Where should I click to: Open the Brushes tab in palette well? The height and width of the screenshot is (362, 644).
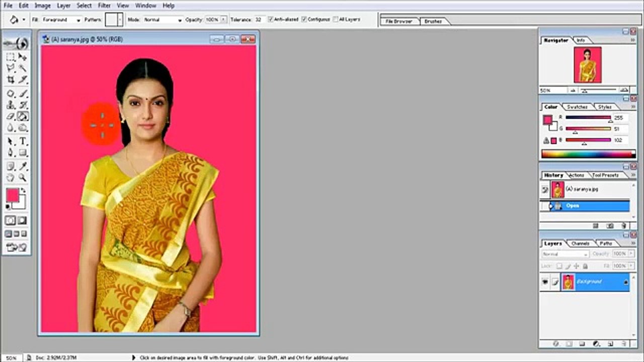433,22
